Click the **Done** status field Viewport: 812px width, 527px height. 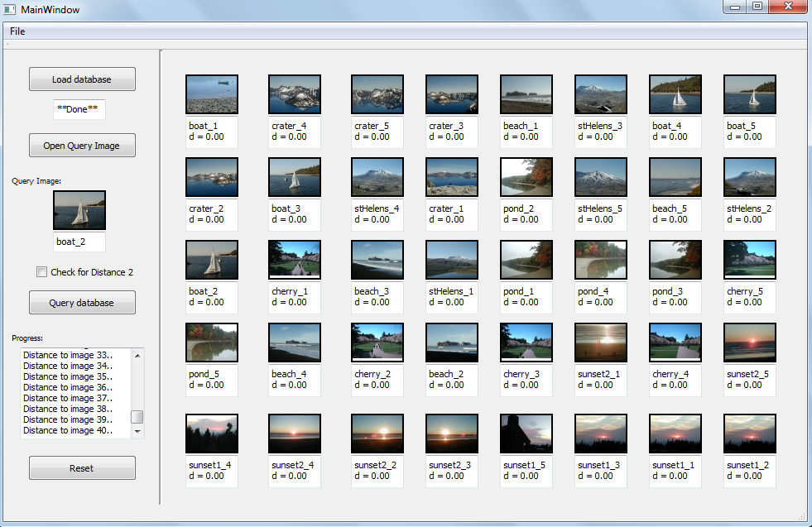pos(79,109)
